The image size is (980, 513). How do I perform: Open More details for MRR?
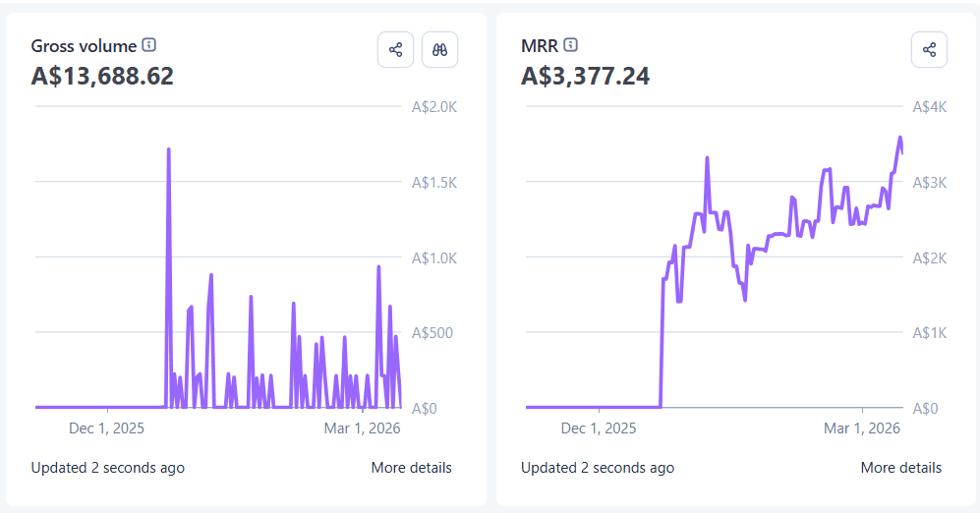[901, 468]
